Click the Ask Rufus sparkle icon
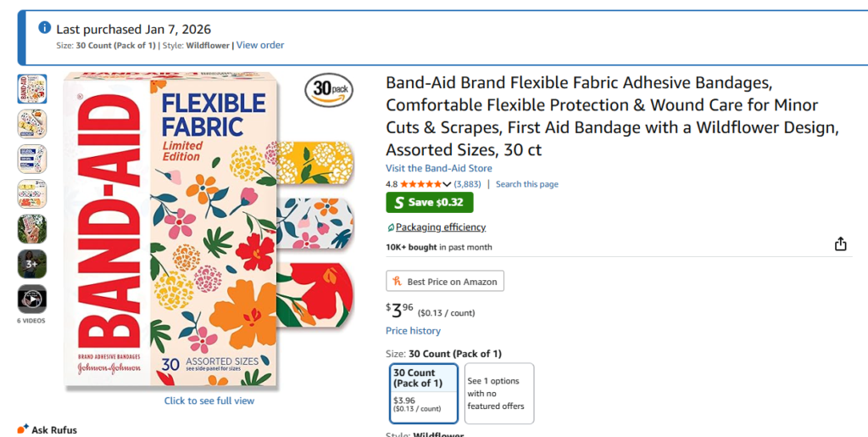Image resolution: width=868 pixels, height=437 pixels. [23, 429]
